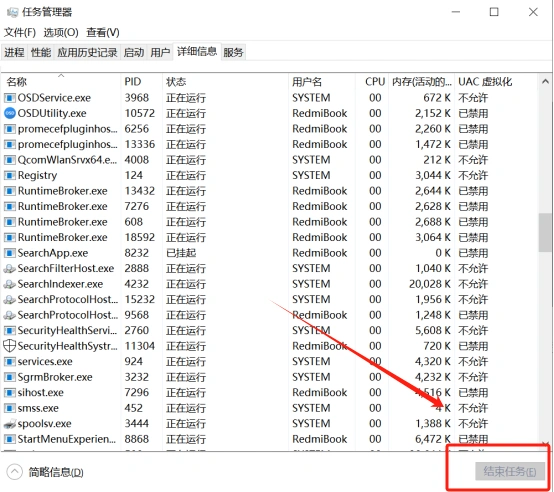
Task: Click the Task Manager title bar icon
Action: 12,12
